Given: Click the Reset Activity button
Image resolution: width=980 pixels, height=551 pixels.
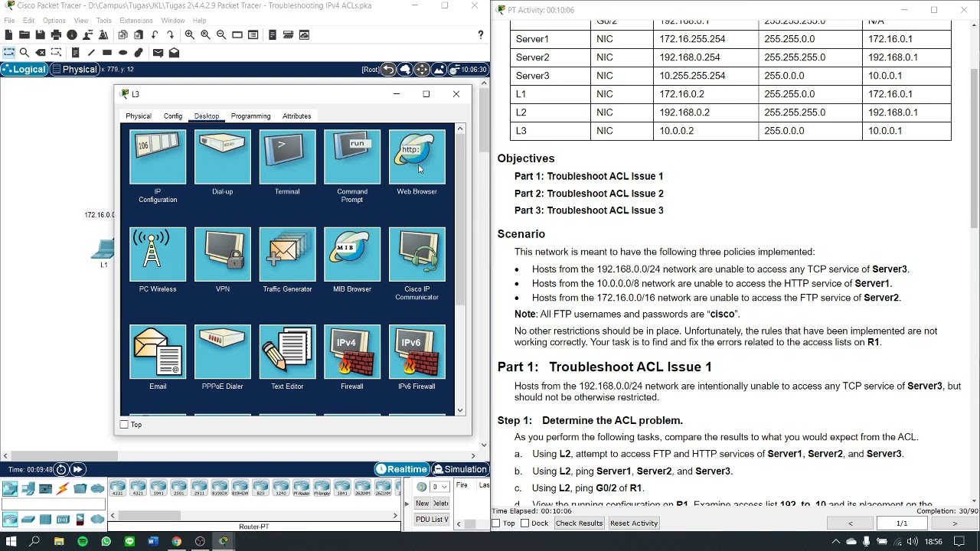Looking at the screenshot, I should click(x=634, y=523).
